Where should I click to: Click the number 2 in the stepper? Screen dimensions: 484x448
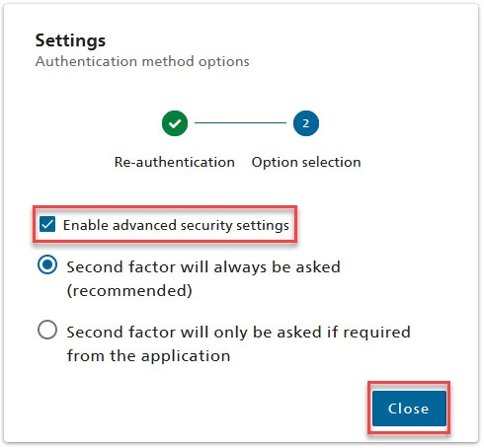pos(306,123)
